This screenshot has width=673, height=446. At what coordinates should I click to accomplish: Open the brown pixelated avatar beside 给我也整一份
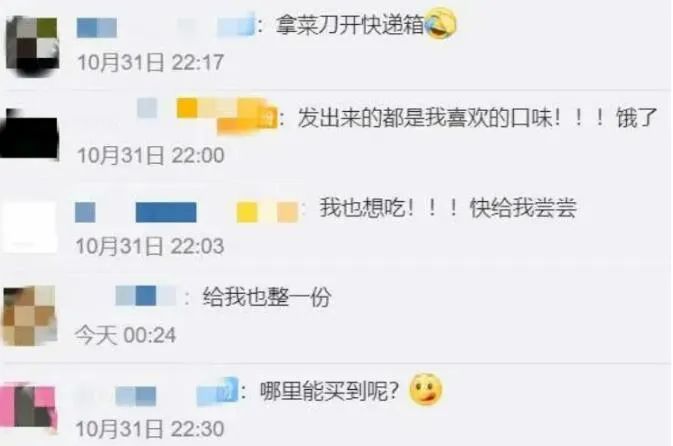pos(30,315)
